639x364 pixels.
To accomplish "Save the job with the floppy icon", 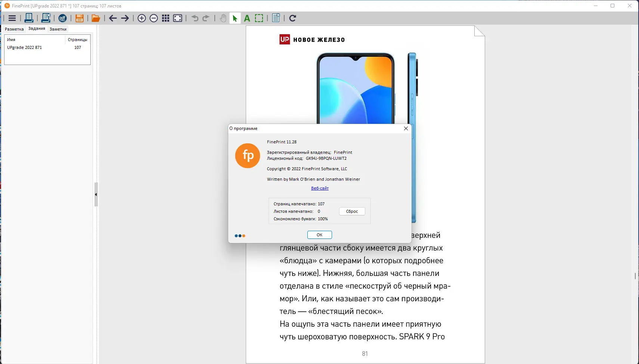I will 79,18.
